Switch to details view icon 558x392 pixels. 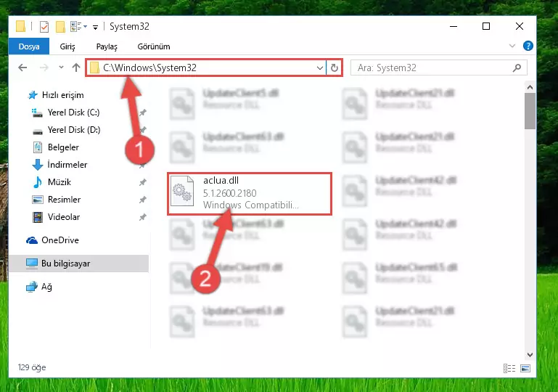509,368
